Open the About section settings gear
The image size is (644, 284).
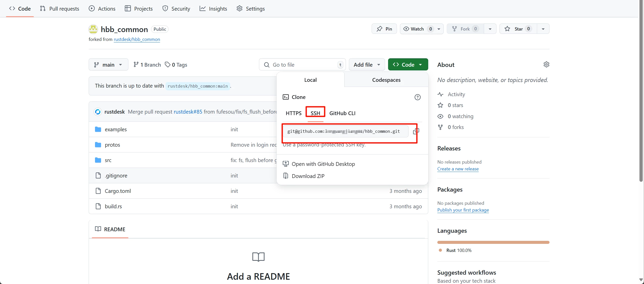(x=546, y=65)
